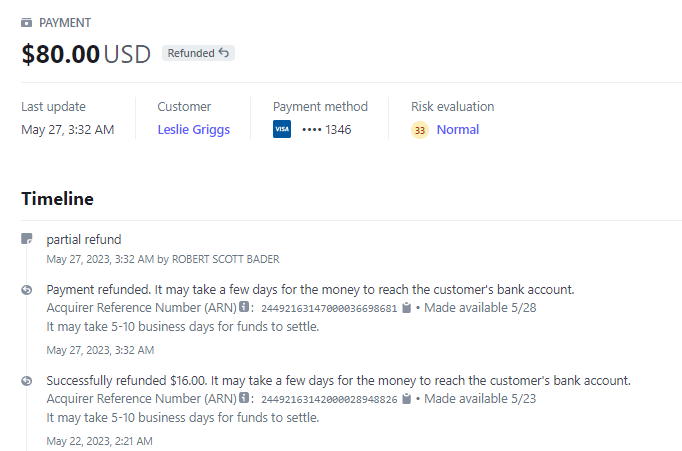Click the Refunded status badge

coord(198,53)
